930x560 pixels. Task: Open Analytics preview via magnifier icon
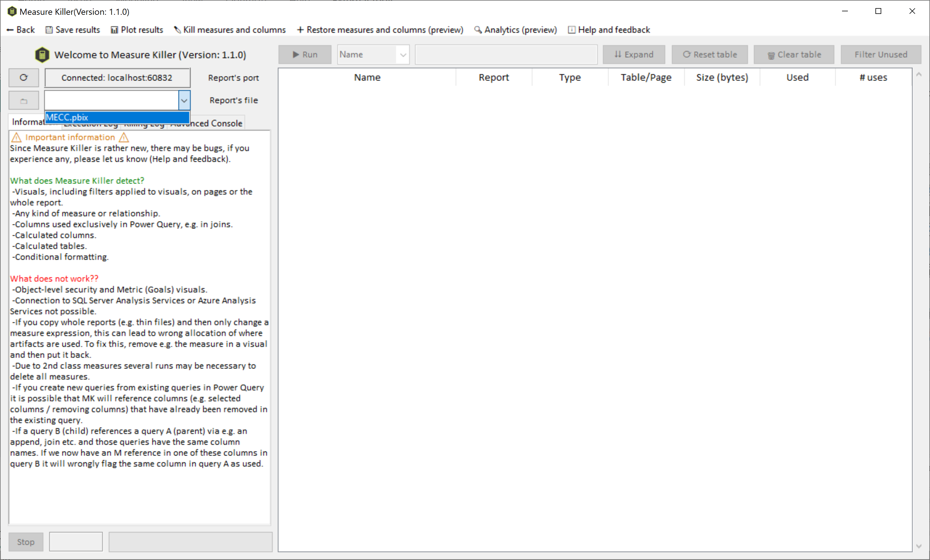[x=477, y=29]
